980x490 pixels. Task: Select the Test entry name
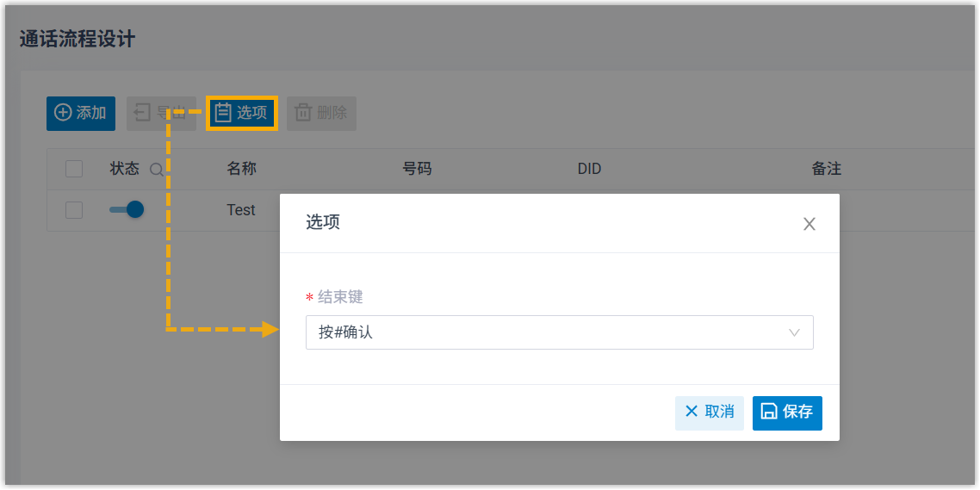tap(241, 210)
